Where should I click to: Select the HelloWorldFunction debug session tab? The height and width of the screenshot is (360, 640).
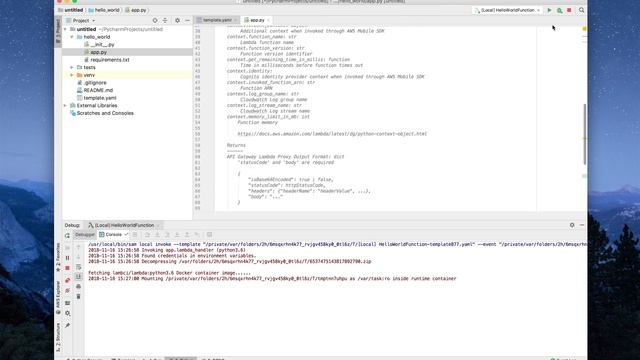[x=124, y=225]
